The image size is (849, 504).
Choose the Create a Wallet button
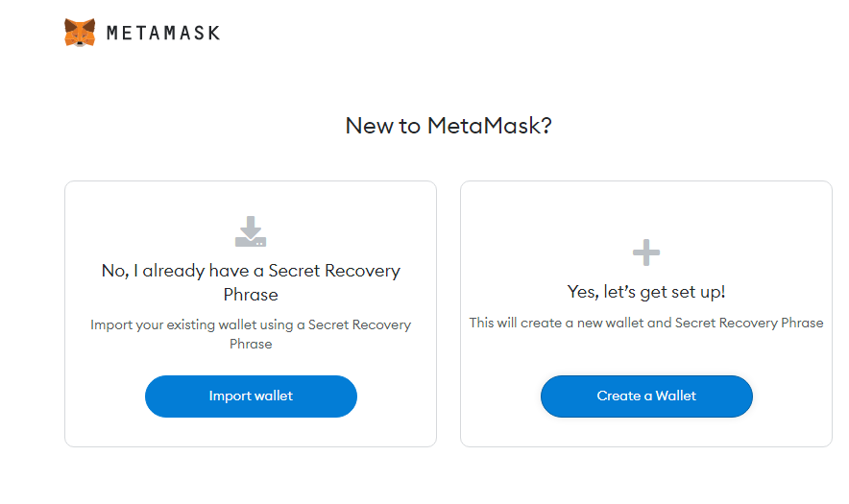tap(646, 396)
